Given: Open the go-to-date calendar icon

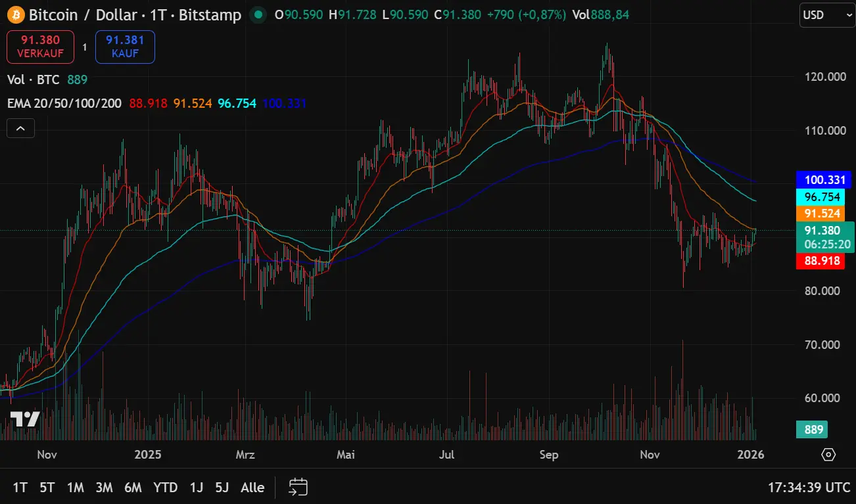Looking at the screenshot, I should coord(298,487).
